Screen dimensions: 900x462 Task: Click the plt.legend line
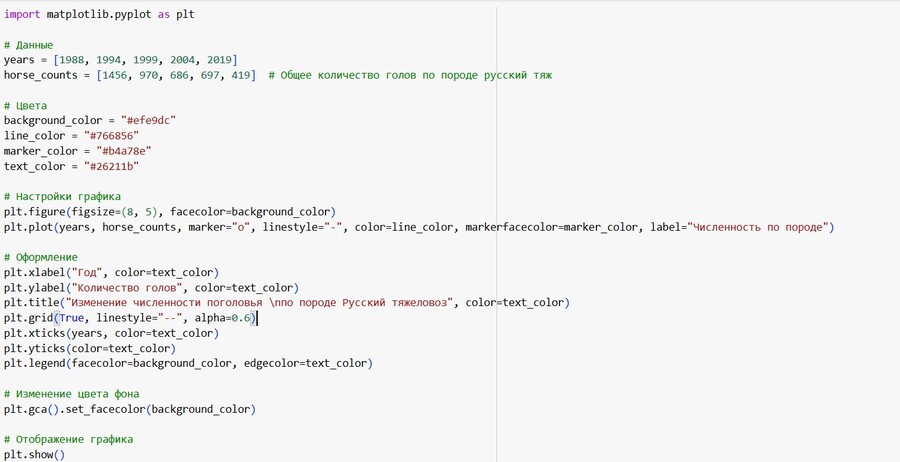tap(188, 363)
